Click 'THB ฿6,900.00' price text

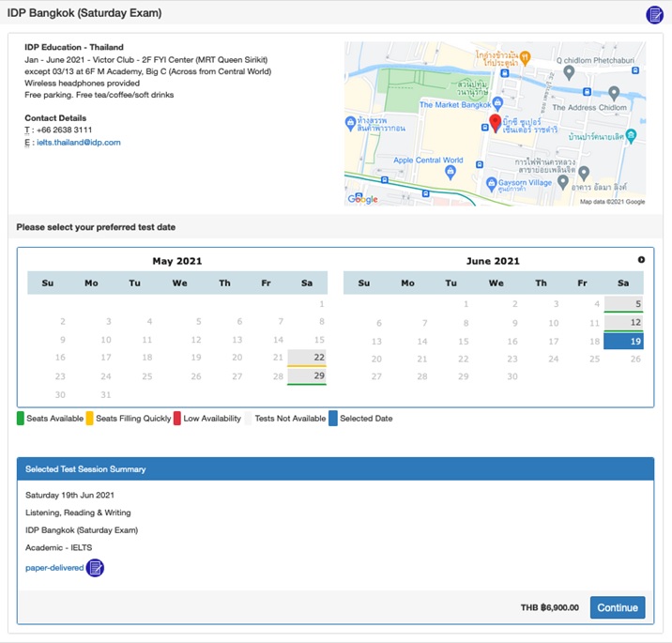[x=550, y=607]
